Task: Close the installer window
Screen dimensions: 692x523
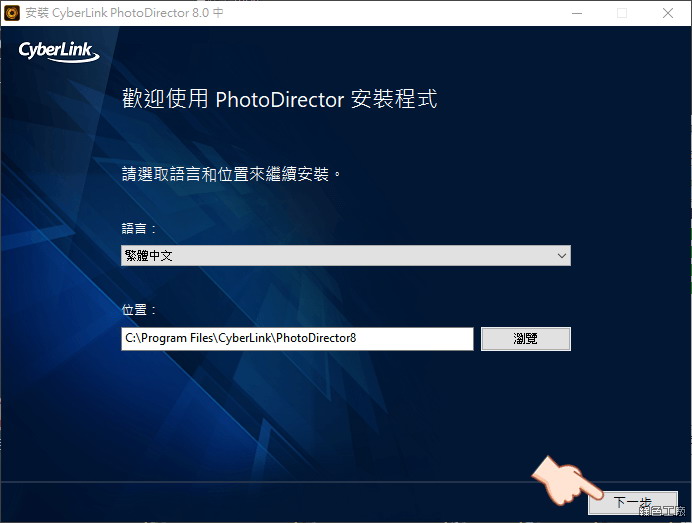Action: tap(668, 13)
